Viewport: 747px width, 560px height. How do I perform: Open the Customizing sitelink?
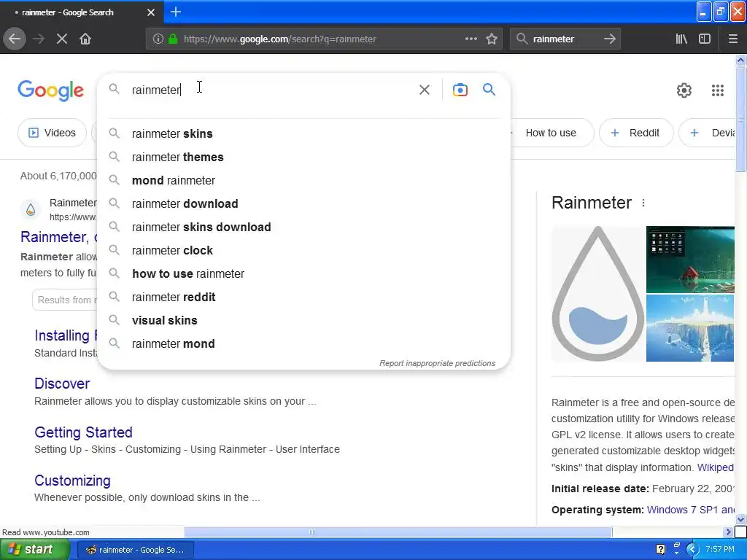pyautogui.click(x=72, y=481)
